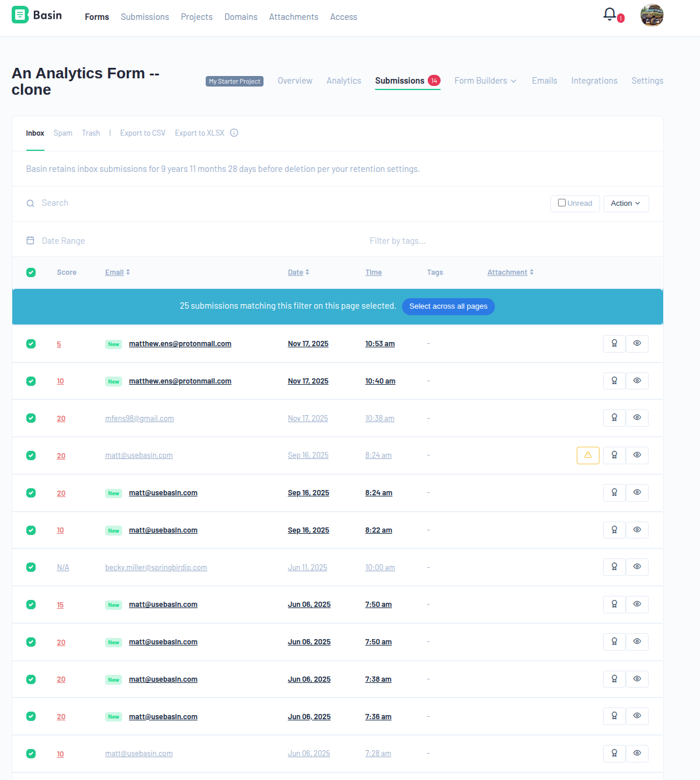
Task: Open the notifications bell icon
Action: (609, 14)
